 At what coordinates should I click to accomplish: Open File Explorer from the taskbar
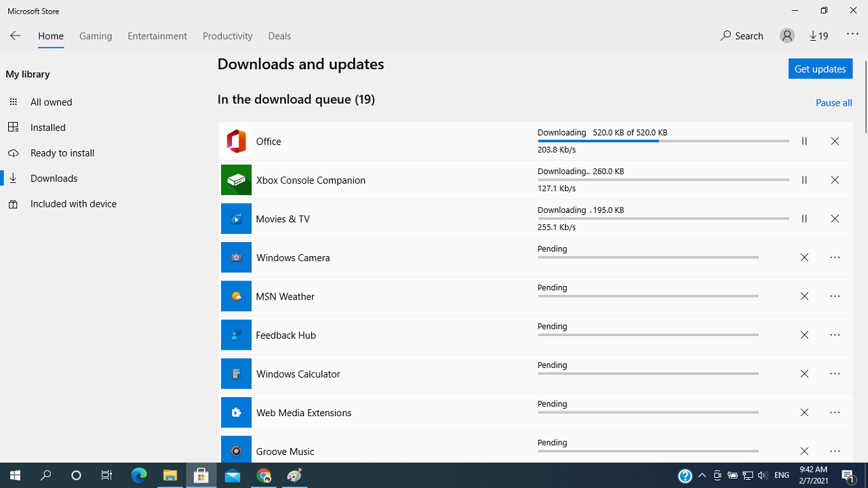170,475
